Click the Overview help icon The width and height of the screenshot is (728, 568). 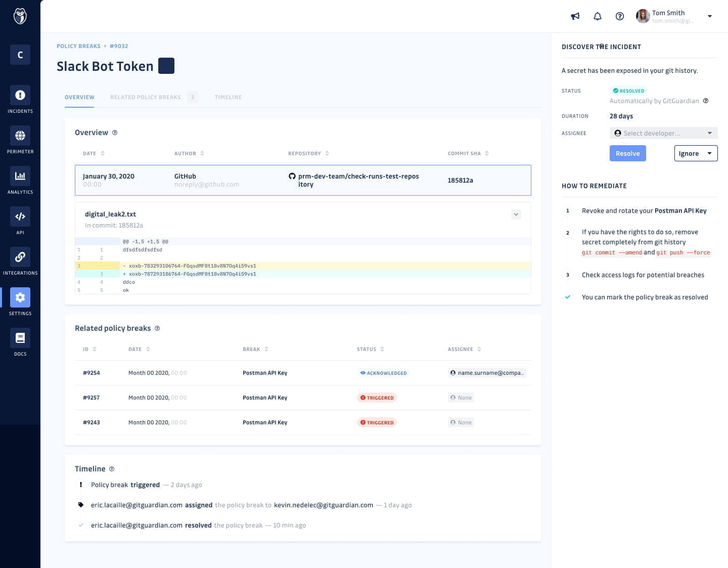click(x=115, y=133)
